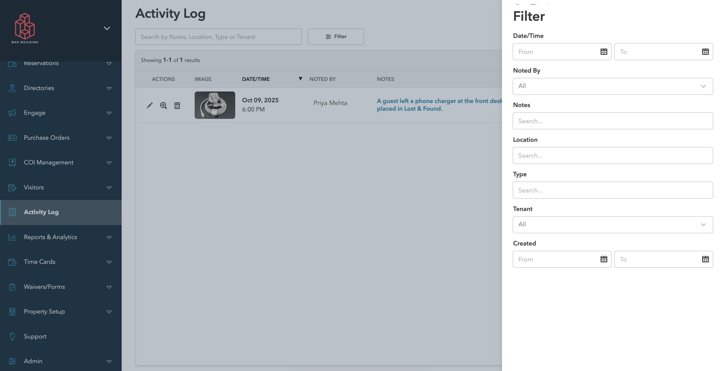Expand the Waivers/Forms menu arrow
720x371 pixels.
pyautogui.click(x=109, y=287)
